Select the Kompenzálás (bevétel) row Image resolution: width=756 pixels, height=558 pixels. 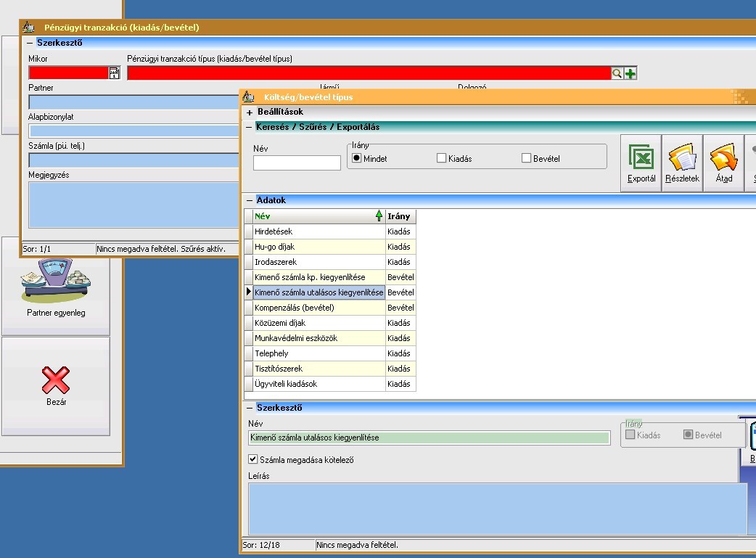tap(330, 308)
